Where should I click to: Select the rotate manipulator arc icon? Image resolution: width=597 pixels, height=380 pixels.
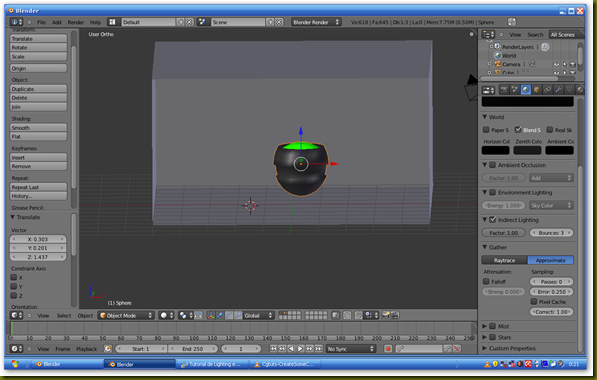[229, 315]
